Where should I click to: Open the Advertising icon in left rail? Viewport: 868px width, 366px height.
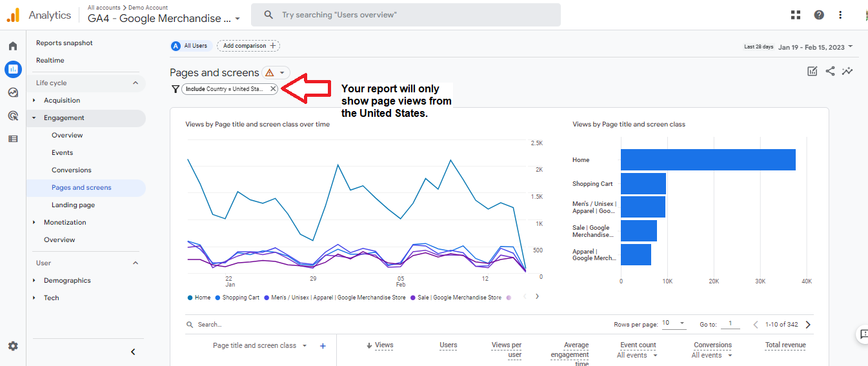click(x=13, y=116)
